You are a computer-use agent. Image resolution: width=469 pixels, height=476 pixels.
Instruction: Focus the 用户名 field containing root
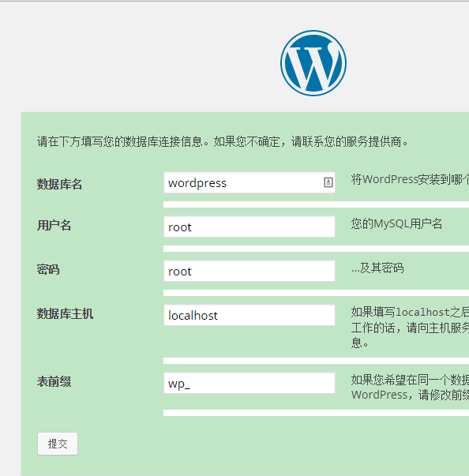pyautogui.click(x=250, y=227)
